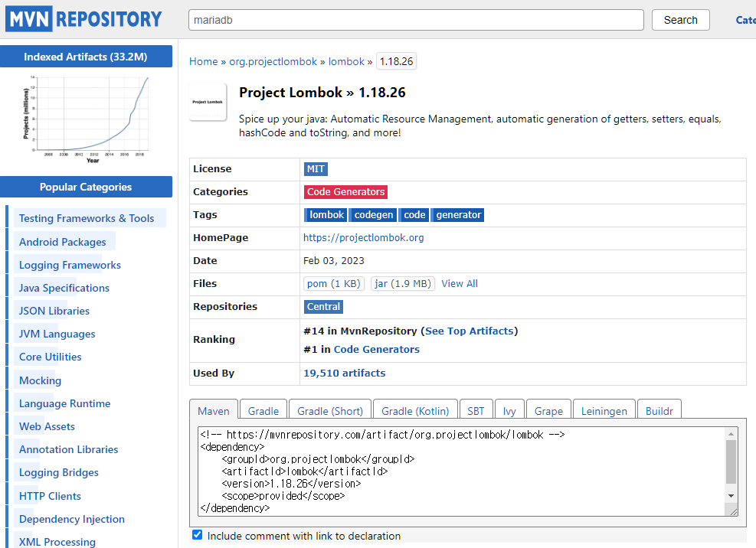Open the 19,510 artifacts usage link
756x548 pixels.
pyautogui.click(x=344, y=373)
